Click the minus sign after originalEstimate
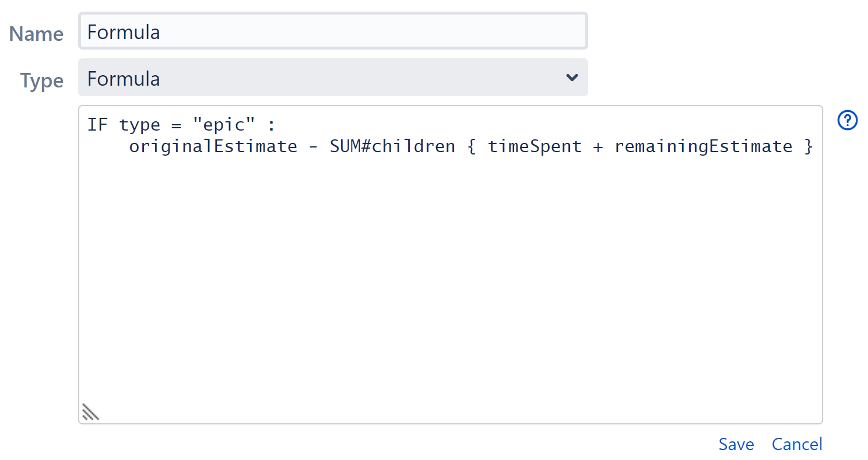Image resolution: width=868 pixels, height=460 pixels. 314,146
